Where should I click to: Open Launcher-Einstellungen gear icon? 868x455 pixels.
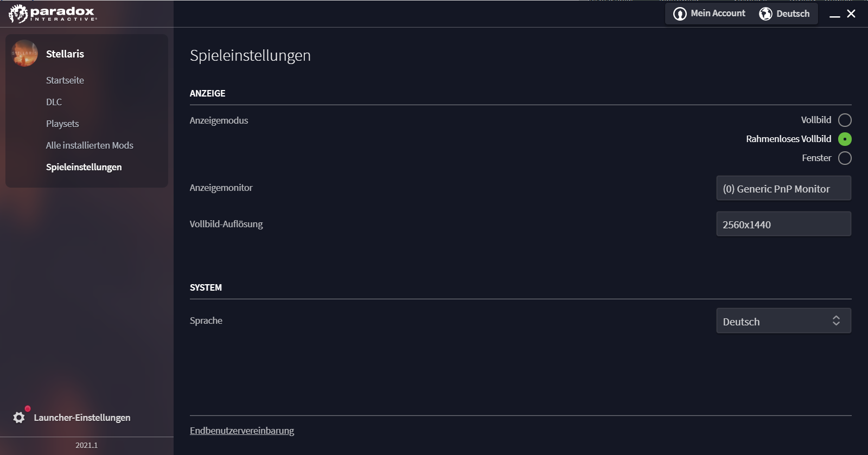(x=19, y=417)
